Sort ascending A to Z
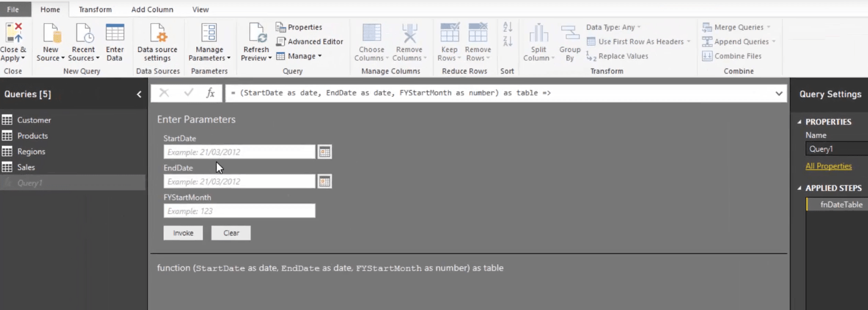868x310 pixels. [x=507, y=27]
